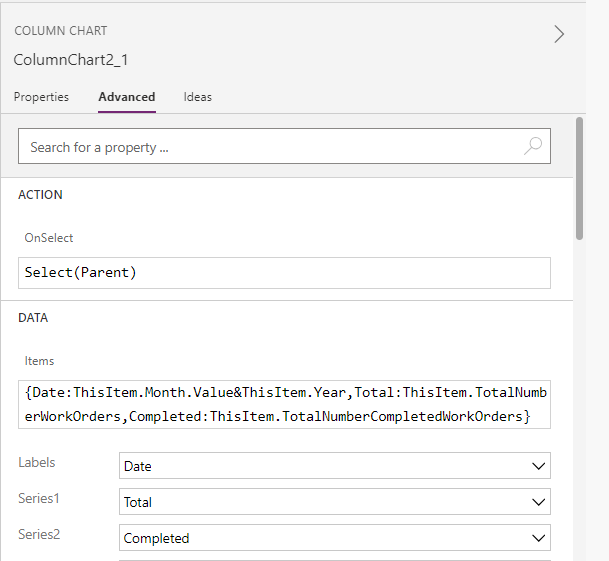Click the COLUMN CHART heading

61,31
